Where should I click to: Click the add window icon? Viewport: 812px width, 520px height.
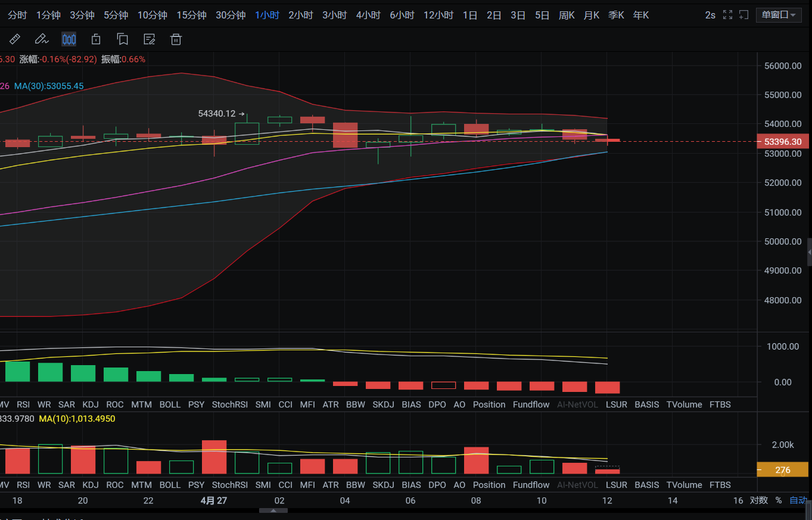coord(743,15)
